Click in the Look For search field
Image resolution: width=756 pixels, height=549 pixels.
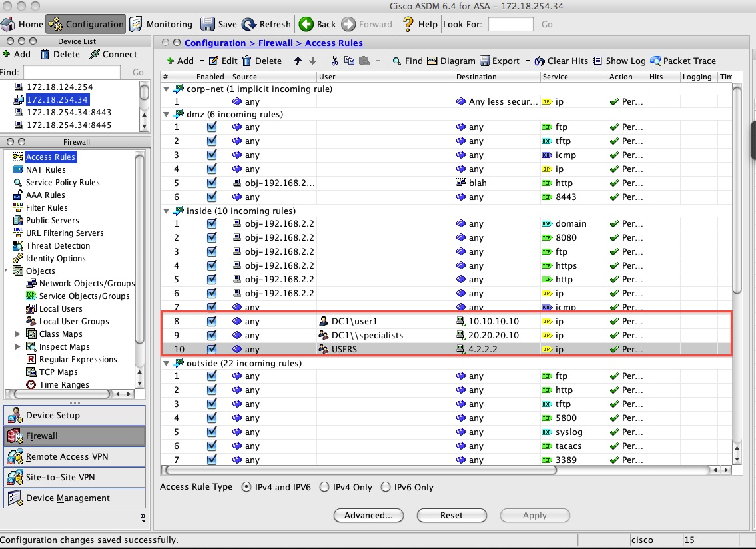[511, 24]
